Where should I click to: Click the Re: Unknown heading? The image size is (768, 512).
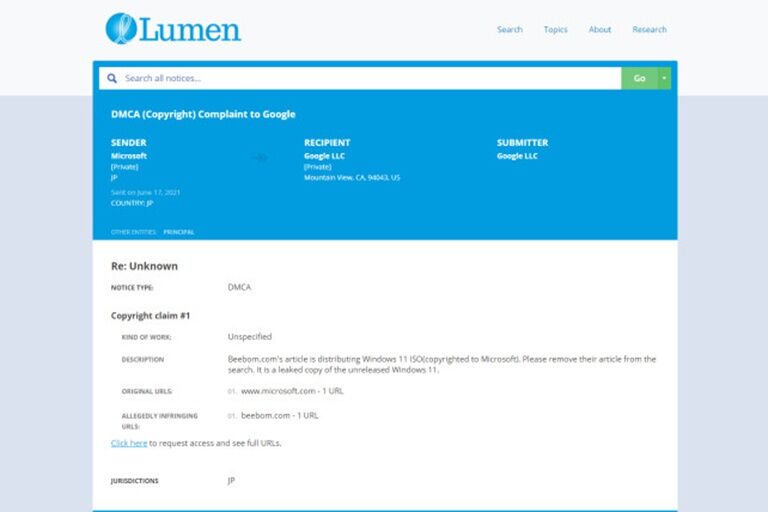(144, 266)
